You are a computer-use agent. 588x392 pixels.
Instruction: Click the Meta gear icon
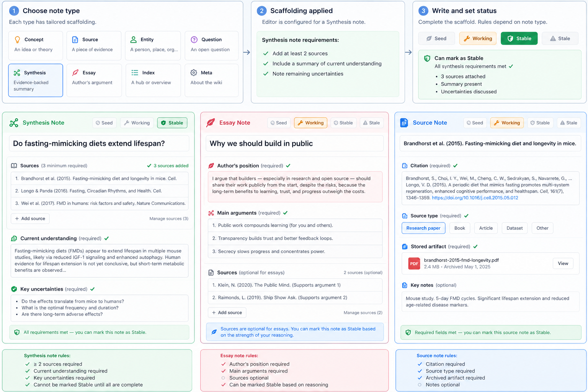194,72
